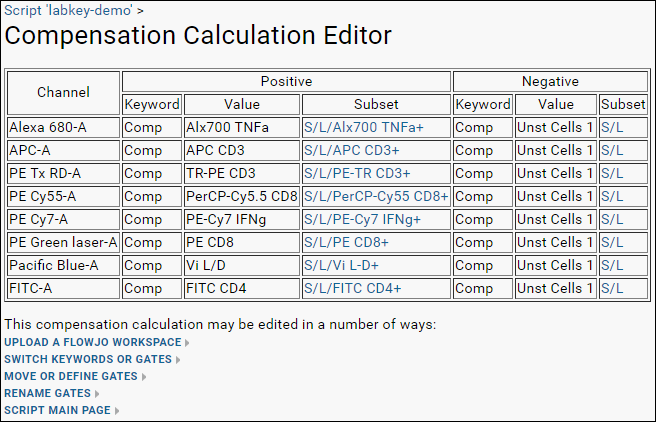Open the S/L/Alx700 TNFa+ subset link
The image size is (656, 422).
tap(364, 127)
